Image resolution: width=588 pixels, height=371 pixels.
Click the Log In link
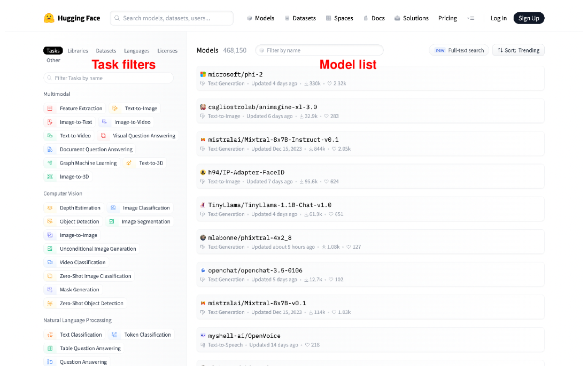coord(498,18)
